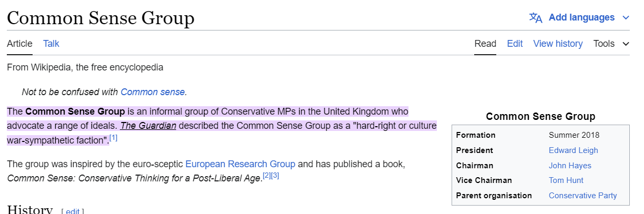Click citation reference [1]
Screen dimensions: 644x214
[114, 138]
